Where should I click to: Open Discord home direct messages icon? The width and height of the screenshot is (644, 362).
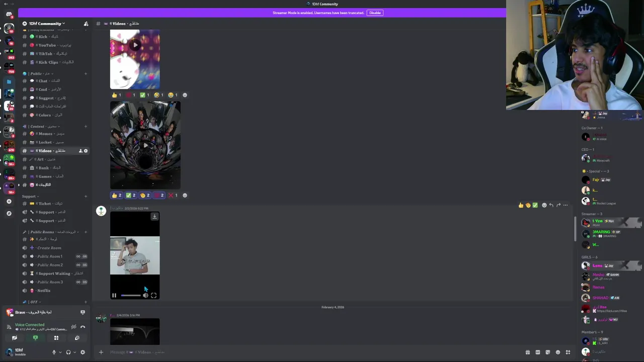pyautogui.click(x=9, y=14)
